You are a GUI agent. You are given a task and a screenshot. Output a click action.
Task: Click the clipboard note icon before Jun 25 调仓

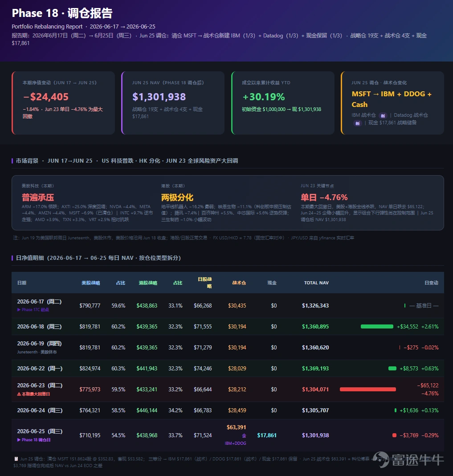[16, 459]
